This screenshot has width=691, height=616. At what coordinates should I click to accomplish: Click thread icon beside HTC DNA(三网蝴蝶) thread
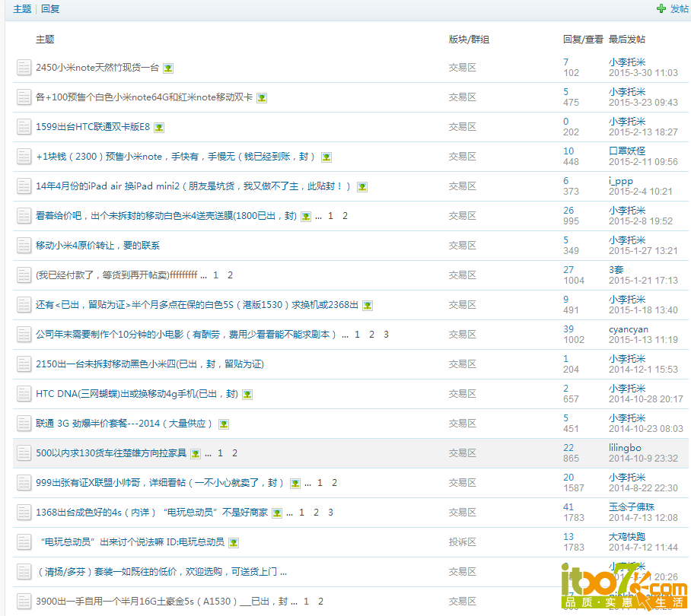point(24,394)
